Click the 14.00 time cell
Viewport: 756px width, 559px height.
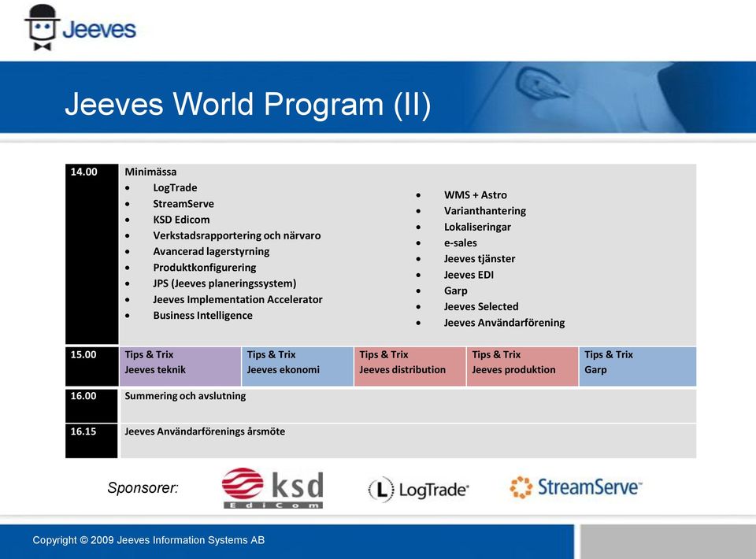[91, 254]
